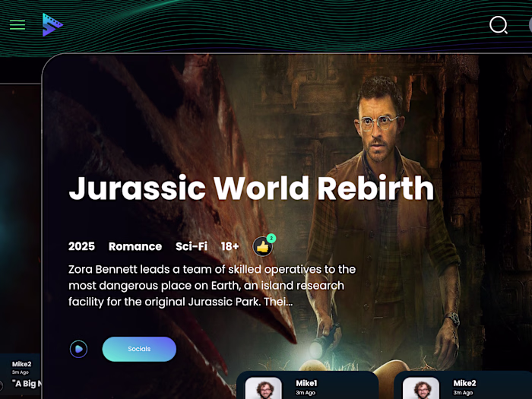The height and width of the screenshot is (399, 532).
Task: Click the Zora Bennett movie description
Action: pos(212,285)
